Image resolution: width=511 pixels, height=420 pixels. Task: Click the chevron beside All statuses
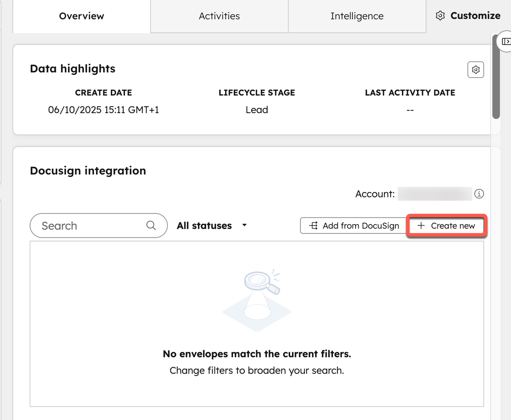point(244,225)
